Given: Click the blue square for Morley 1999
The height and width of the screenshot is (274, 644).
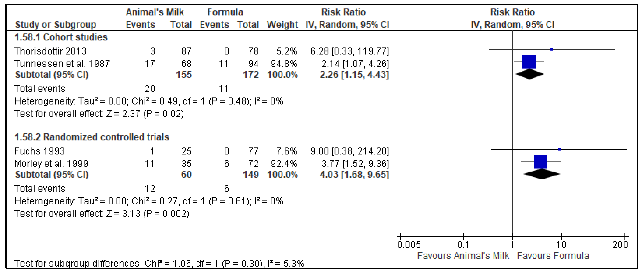Looking at the screenshot, I should (x=541, y=162).
